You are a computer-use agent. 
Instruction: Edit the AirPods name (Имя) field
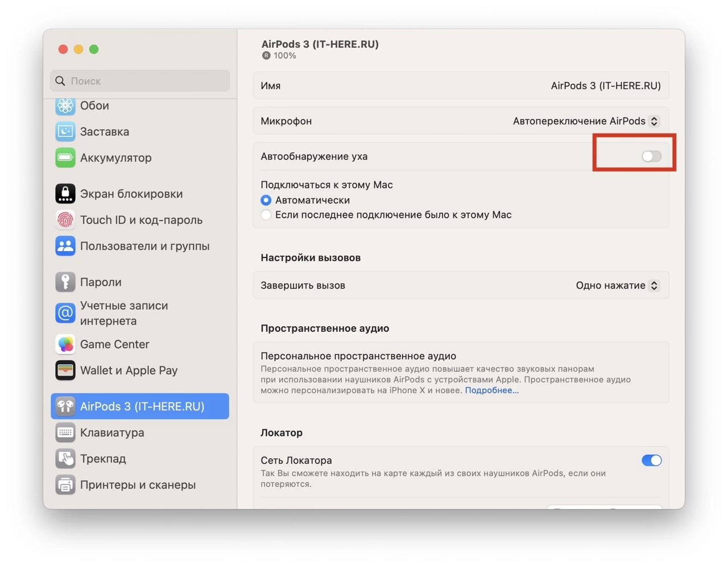coord(605,86)
